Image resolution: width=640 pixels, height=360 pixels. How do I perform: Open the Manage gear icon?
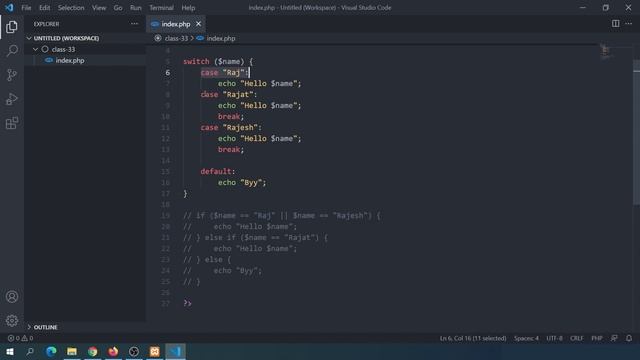coord(12,320)
